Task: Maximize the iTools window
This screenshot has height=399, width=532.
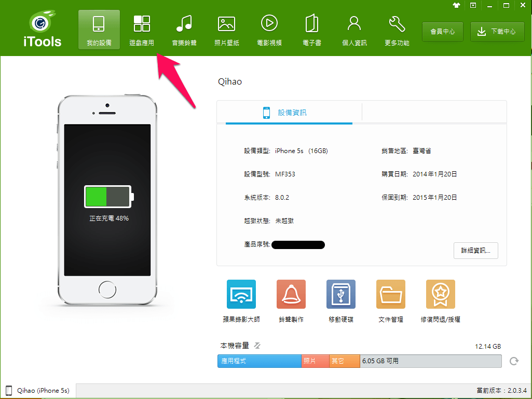Action: tap(506, 5)
